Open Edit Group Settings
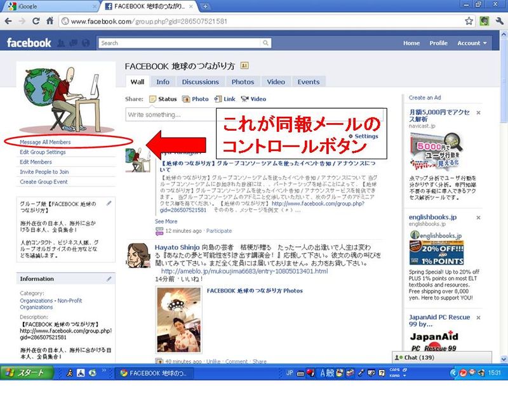This screenshot has height=420, width=508. click(x=43, y=152)
